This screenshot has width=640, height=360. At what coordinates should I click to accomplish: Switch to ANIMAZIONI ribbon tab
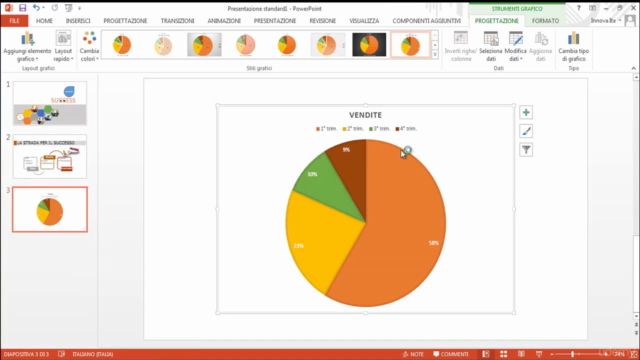(x=224, y=20)
